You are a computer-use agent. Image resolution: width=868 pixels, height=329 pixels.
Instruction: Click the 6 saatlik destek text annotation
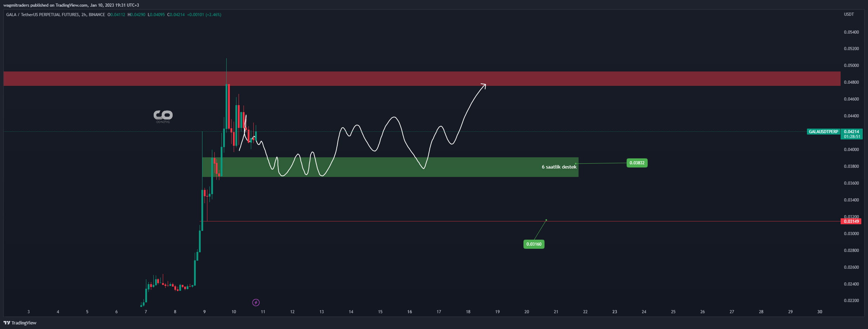(559, 167)
